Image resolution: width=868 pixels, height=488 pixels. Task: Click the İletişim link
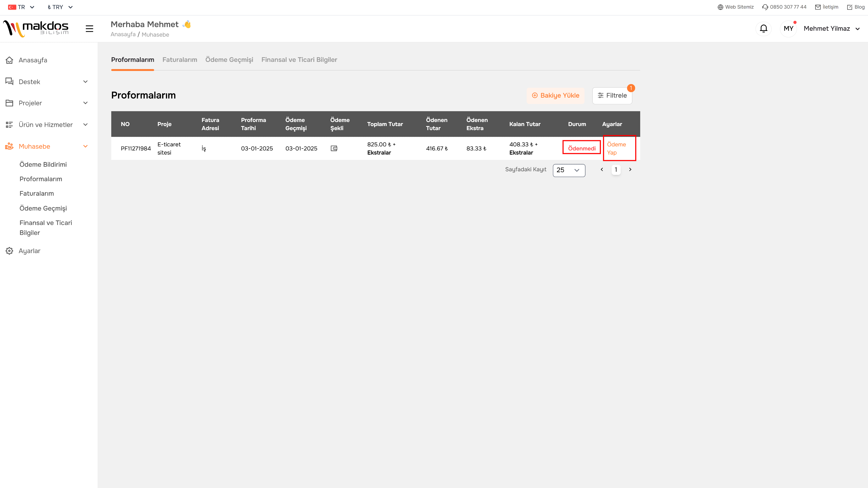[826, 7]
